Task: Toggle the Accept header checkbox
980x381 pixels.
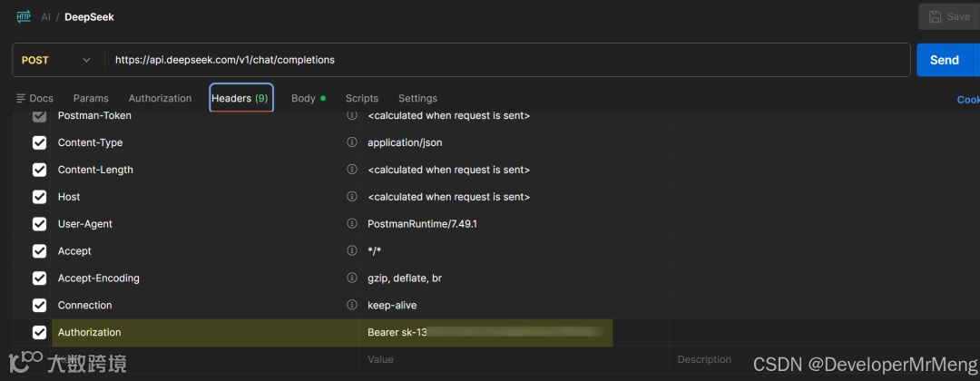Action: (x=39, y=251)
